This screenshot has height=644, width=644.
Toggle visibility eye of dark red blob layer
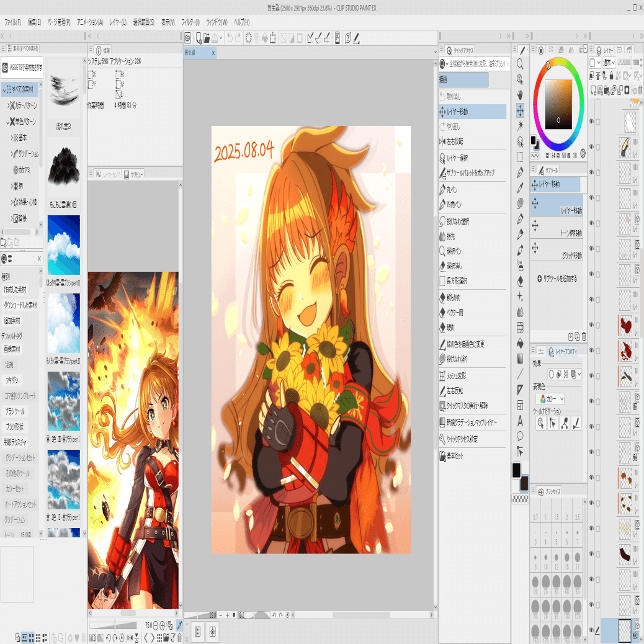tap(591, 324)
